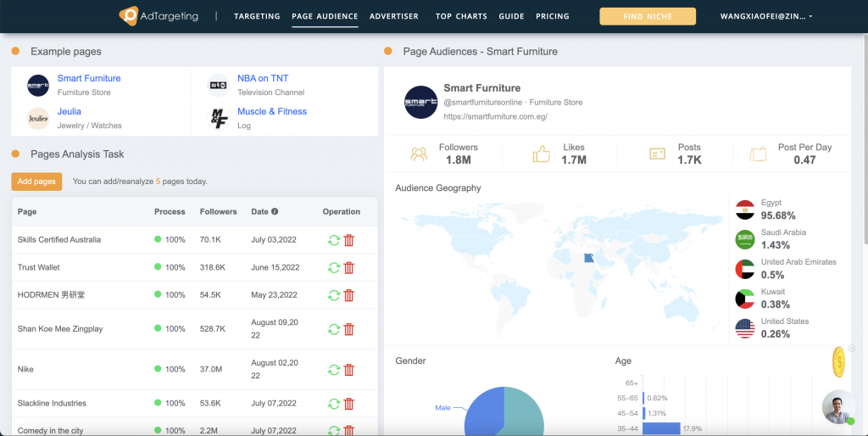Click the Male pie chart label
Screen dimensions: 868x436
[442, 407]
